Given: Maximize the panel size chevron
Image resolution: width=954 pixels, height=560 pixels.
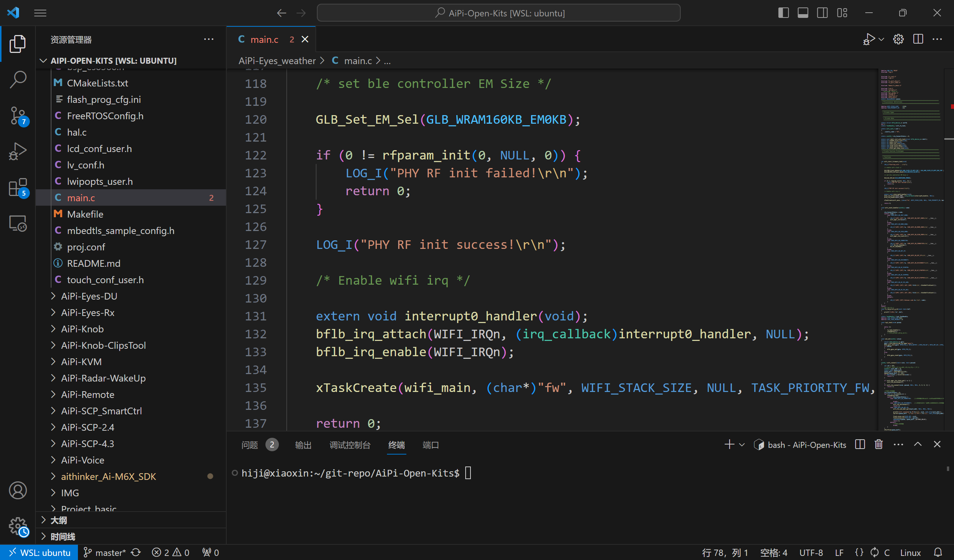Looking at the screenshot, I should click(x=918, y=444).
